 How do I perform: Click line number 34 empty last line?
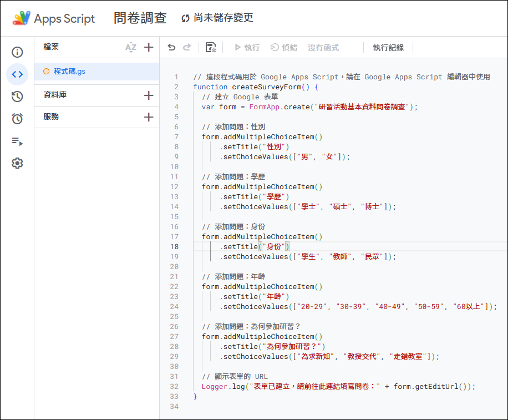[x=174, y=406]
